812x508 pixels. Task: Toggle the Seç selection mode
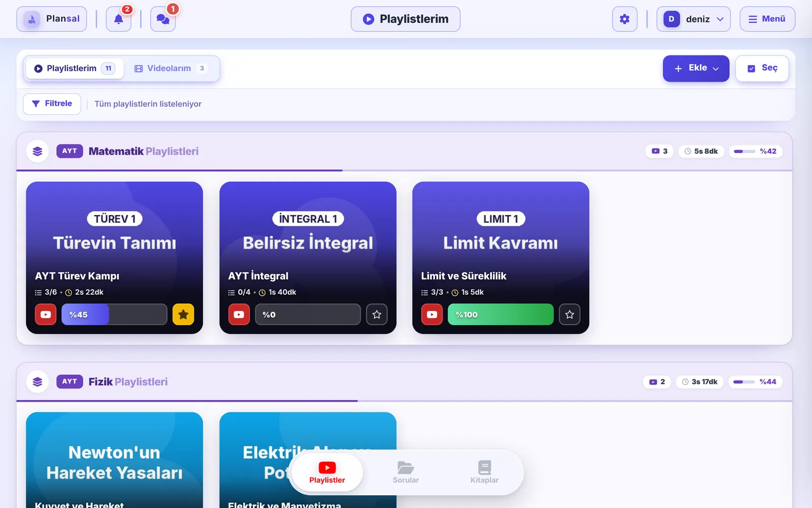762,69
